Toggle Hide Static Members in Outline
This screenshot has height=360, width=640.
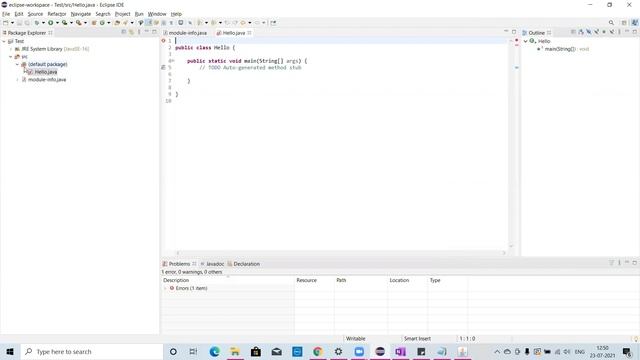tap(596, 32)
